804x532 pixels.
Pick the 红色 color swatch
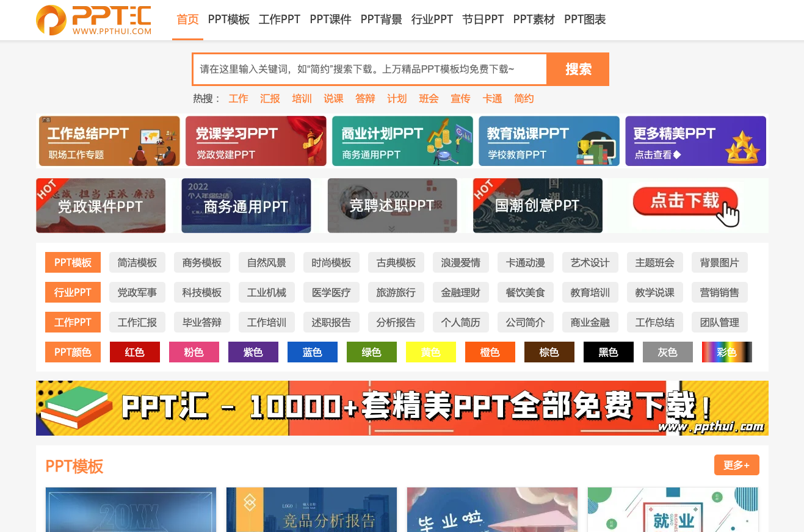[135, 352]
